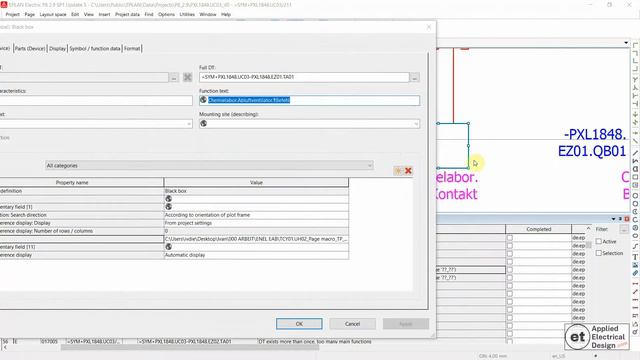The height and width of the screenshot is (360, 640).
Task: Select the 'Black box' value cell
Action: tap(256, 191)
